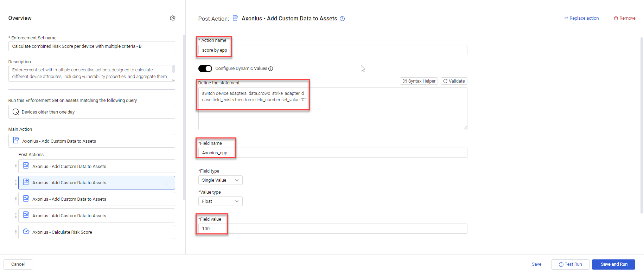Click the Cancel button
Screen dimensions: 644x271
(x=18, y=264)
